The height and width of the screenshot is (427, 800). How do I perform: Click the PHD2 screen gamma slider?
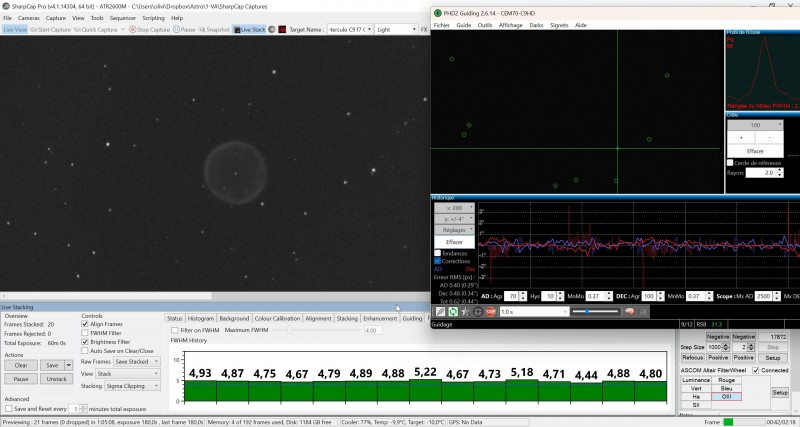point(595,311)
